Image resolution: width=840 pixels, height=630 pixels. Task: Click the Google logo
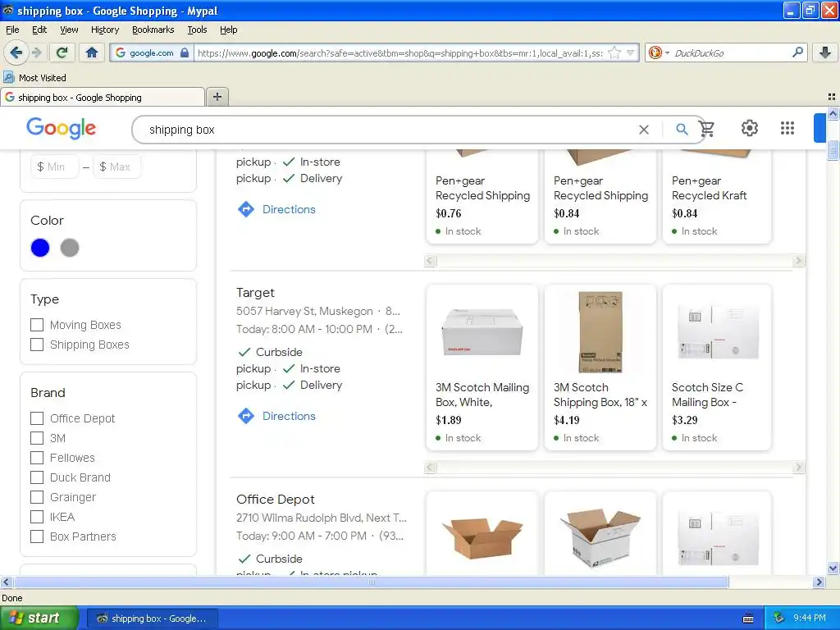pos(61,128)
